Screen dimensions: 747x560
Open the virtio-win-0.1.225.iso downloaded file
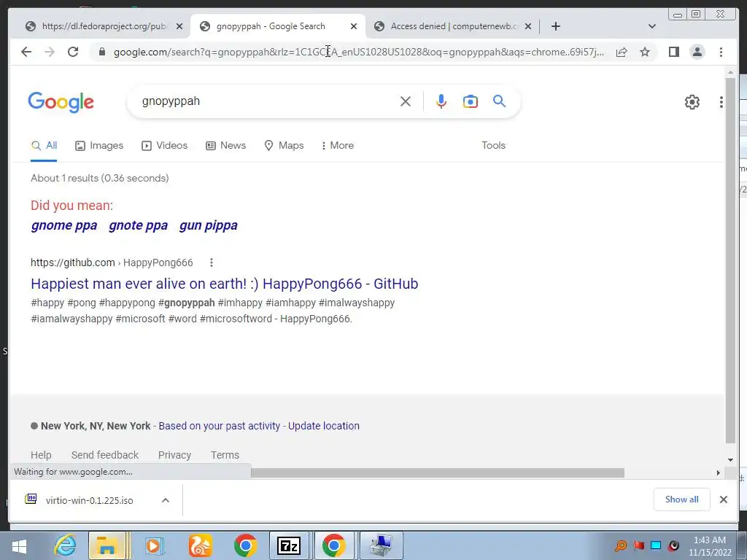89,500
